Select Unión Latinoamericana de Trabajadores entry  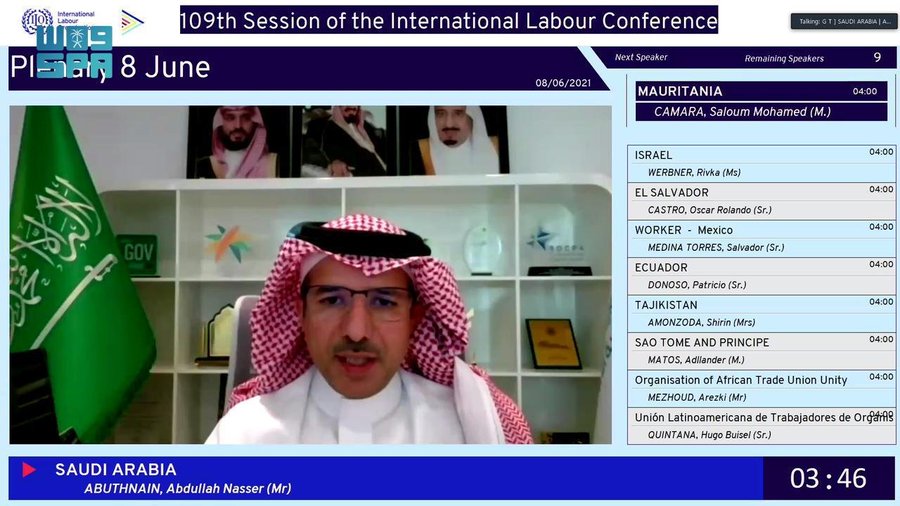click(x=763, y=418)
